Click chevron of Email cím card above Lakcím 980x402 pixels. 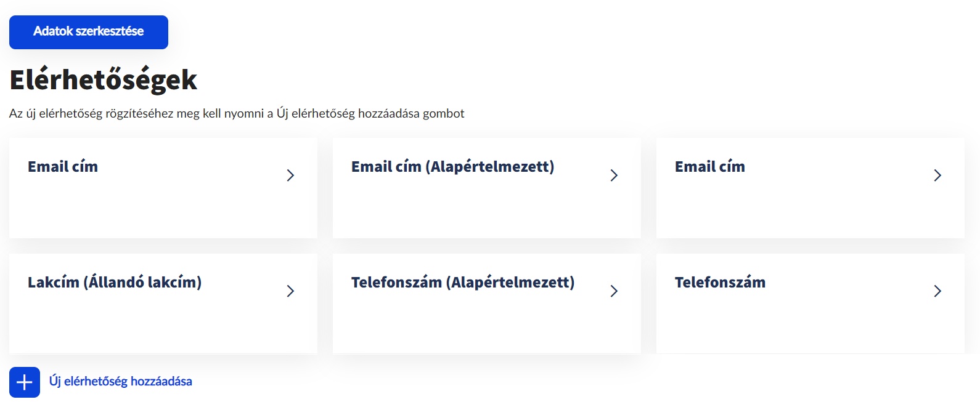[x=290, y=175]
